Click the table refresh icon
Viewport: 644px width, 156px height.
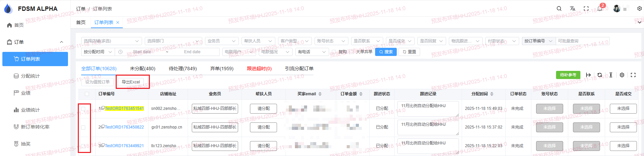coord(600,75)
